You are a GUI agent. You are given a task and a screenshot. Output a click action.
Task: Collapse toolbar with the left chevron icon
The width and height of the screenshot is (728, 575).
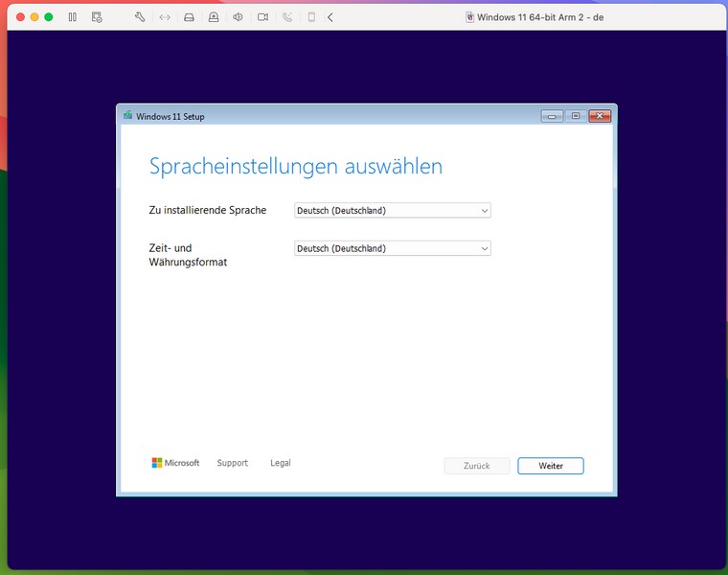pyautogui.click(x=330, y=17)
